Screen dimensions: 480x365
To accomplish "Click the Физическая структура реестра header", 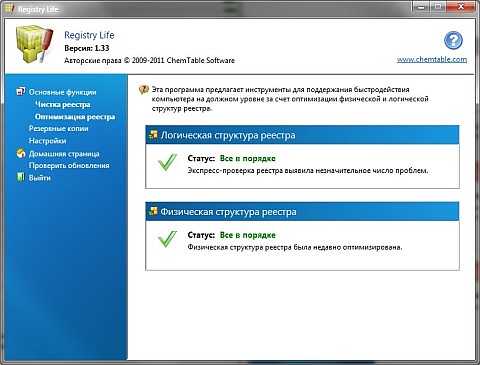I will tap(302, 211).
